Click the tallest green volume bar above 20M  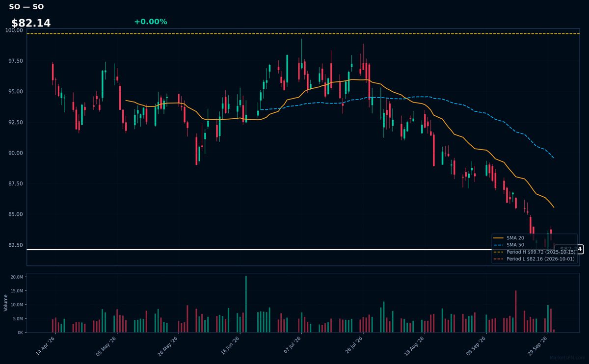tap(246, 304)
